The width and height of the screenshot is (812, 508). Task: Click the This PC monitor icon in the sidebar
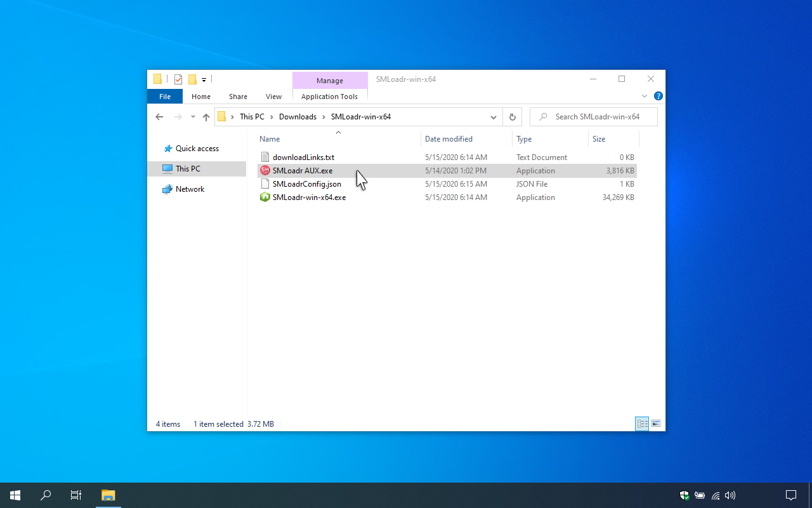point(167,169)
